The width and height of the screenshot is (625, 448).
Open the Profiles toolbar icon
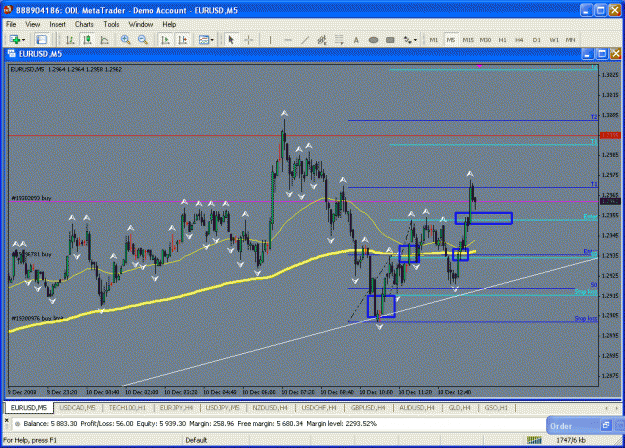41,39
